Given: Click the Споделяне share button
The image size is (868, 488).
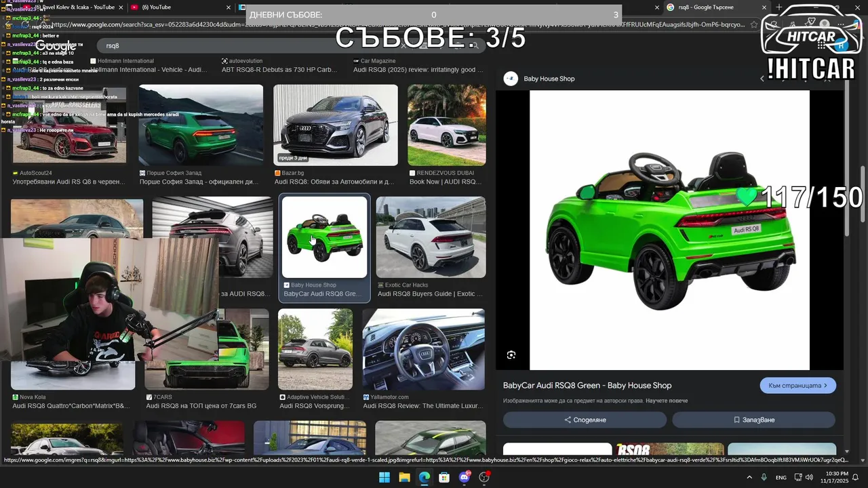Looking at the screenshot, I should [x=585, y=420].
